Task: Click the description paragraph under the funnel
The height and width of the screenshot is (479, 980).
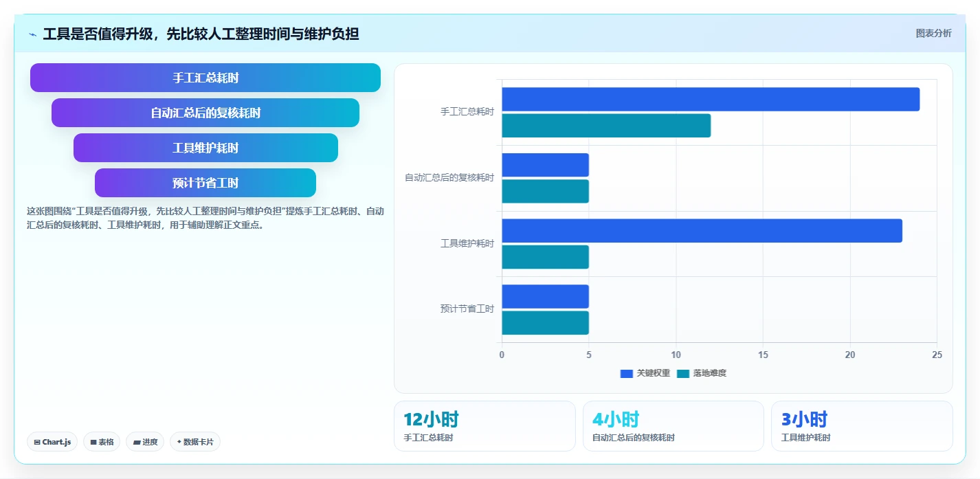Action: 205,218
